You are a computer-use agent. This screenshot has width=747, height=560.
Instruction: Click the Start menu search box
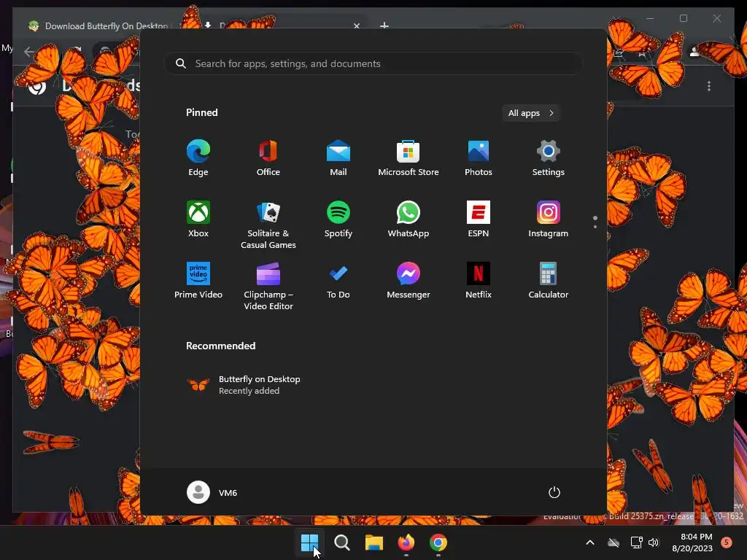[x=373, y=64]
